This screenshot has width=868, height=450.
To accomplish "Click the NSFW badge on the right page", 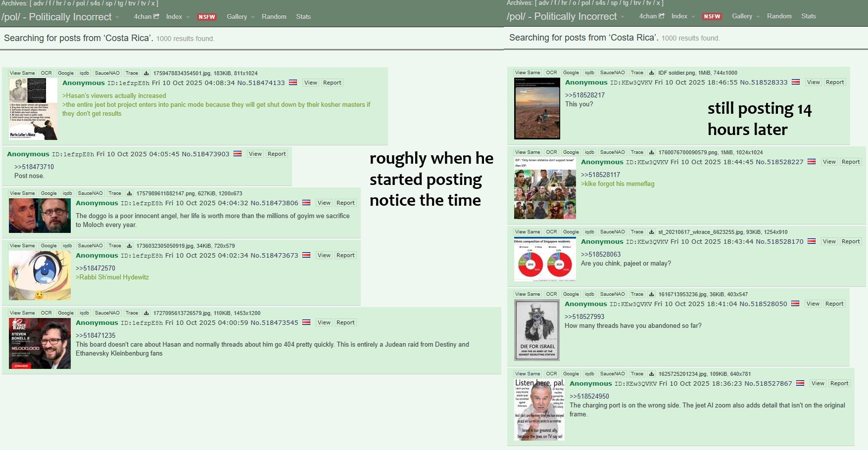I will point(712,16).
